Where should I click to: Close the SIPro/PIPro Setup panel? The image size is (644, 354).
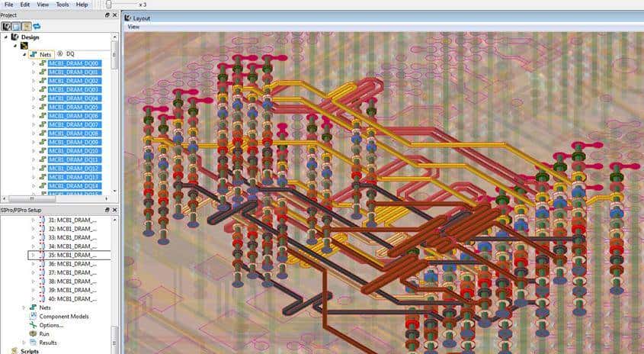tap(115, 210)
